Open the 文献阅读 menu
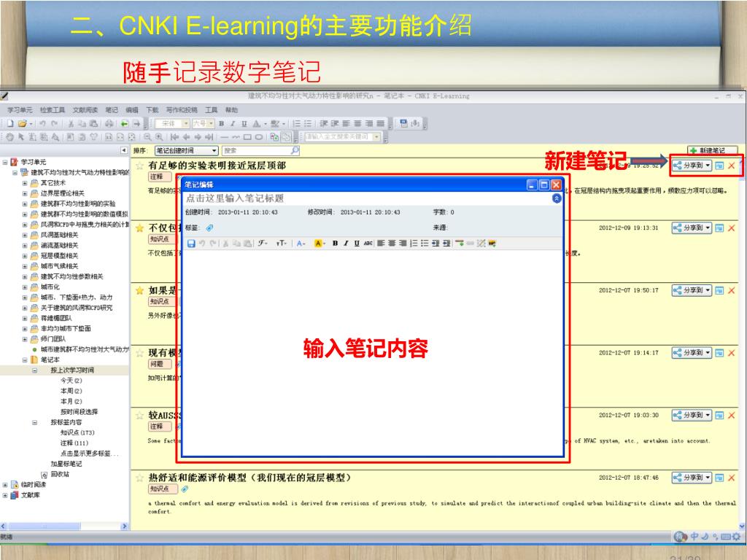 click(85, 110)
